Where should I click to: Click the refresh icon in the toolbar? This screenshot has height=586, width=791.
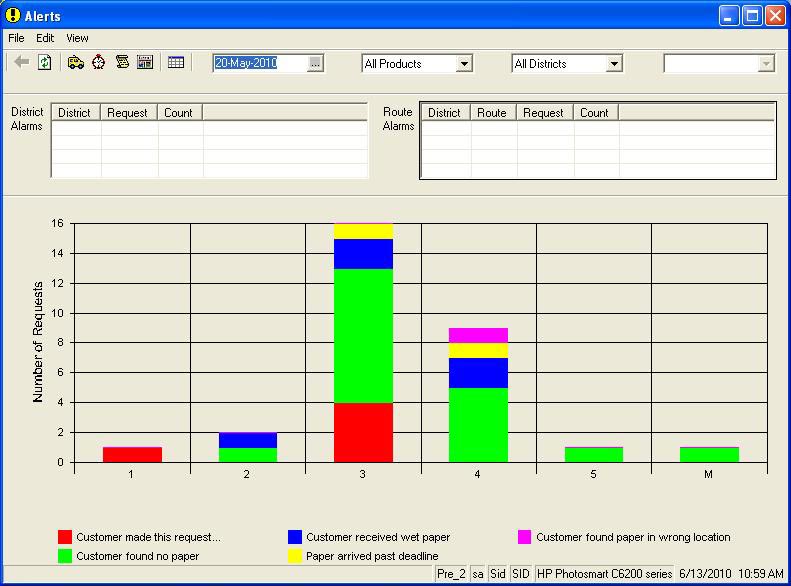(44, 62)
